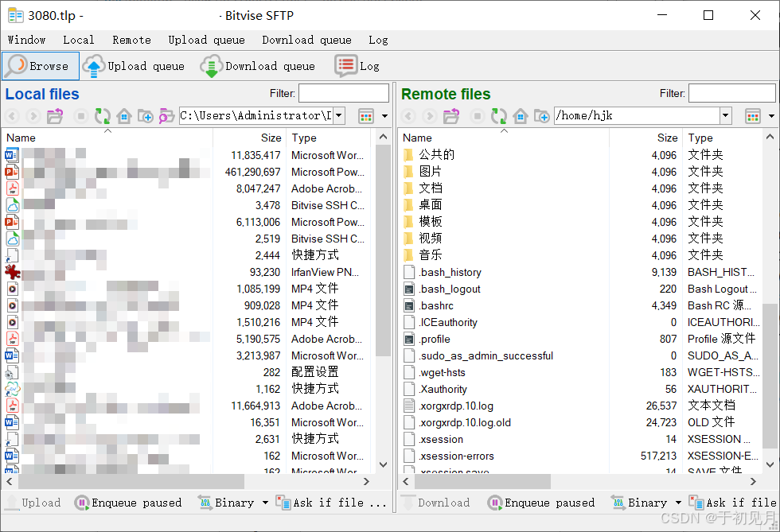780x532 pixels.
Task: Click the Local browse-for-folder icon
Action: [166, 116]
